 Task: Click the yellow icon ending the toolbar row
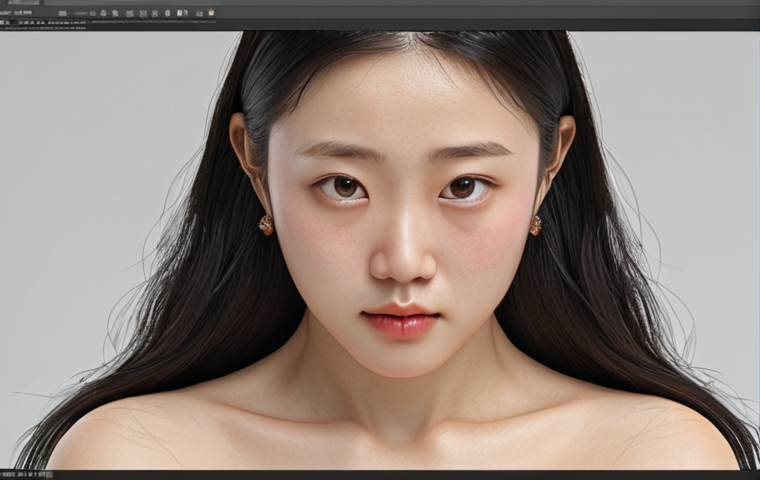tap(211, 13)
